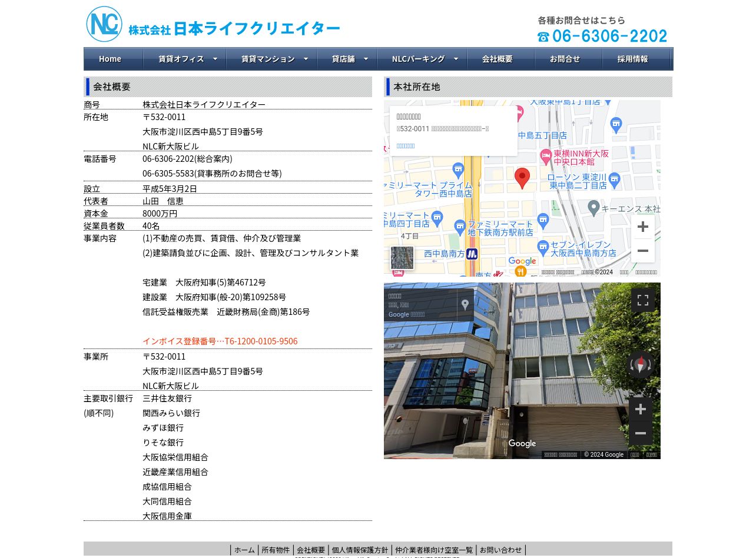Click footer 所有物件 link

(x=276, y=550)
